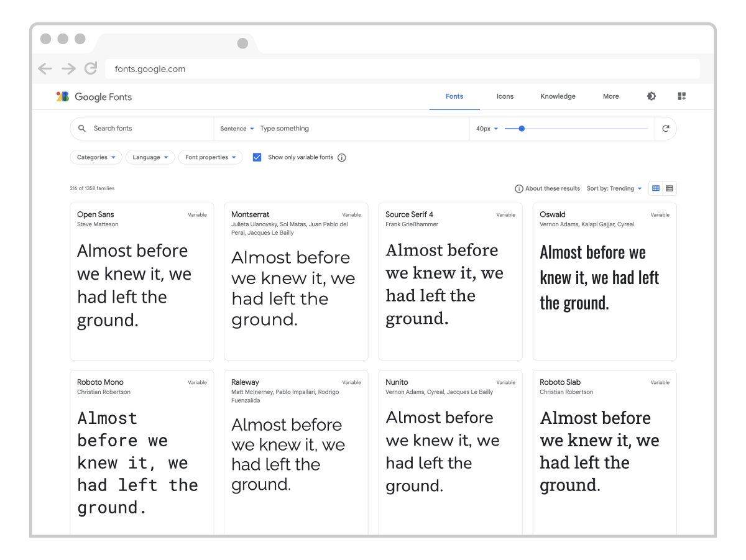746x560 pixels.
Task: Expand the Language filter dropdown
Action: point(149,157)
